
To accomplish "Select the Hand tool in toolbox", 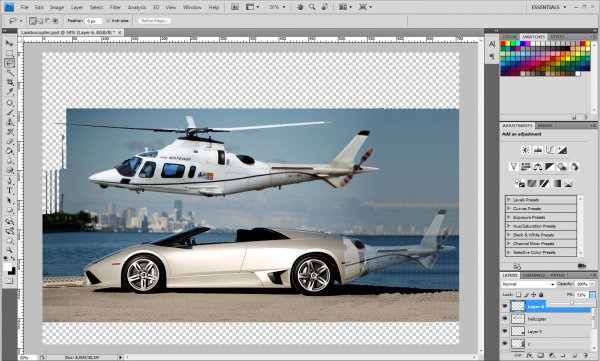I will pyautogui.click(x=9, y=240).
